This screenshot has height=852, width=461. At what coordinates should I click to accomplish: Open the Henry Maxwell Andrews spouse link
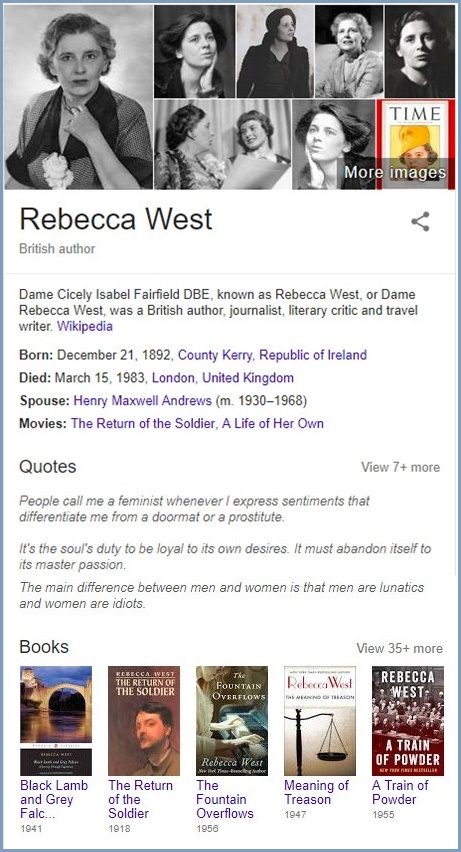tap(142, 401)
